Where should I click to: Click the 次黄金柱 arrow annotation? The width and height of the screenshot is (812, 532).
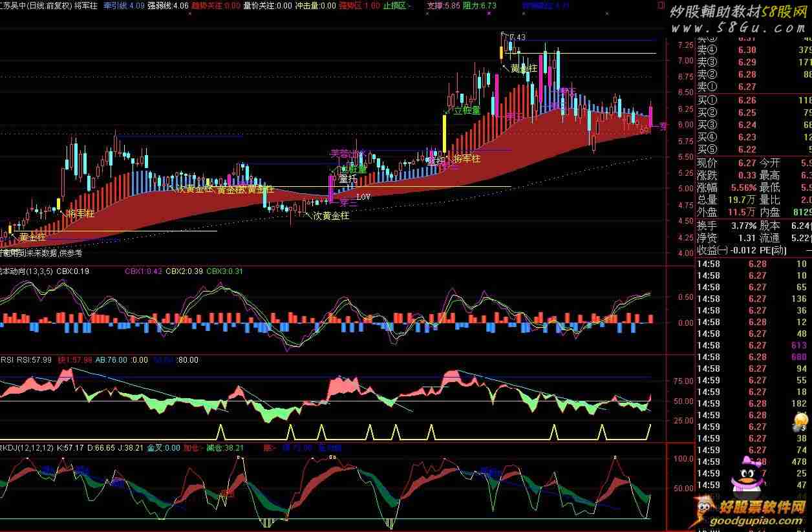pyautogui.click(x=330, y=215)
